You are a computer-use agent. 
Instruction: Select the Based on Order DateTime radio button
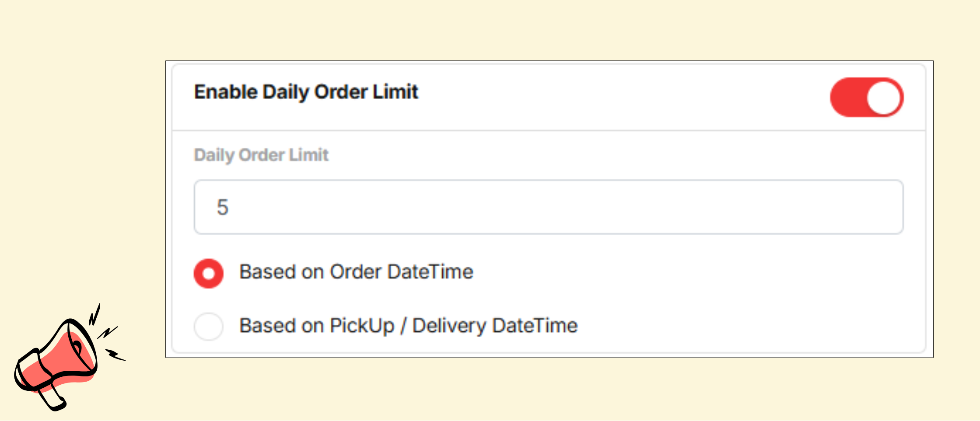pyautogui.click(x=209, y=274)
